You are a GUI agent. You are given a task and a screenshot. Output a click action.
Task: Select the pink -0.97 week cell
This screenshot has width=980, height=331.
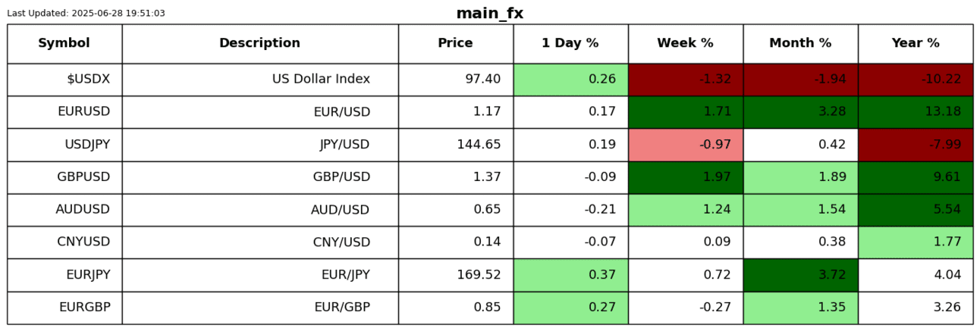pyautogui.click(x=685, y=145)
